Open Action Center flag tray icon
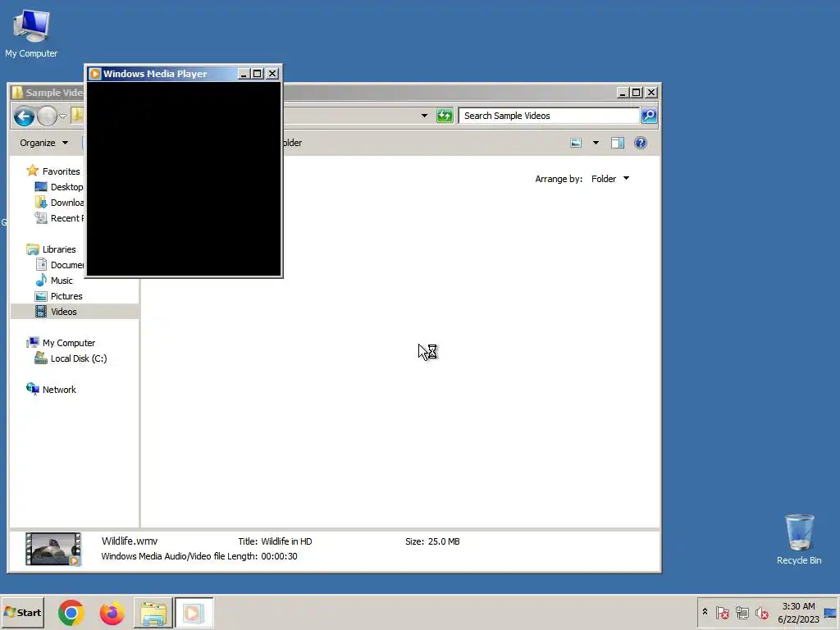The height and width of the screenshot is (630, 840). tap(722, 613)
